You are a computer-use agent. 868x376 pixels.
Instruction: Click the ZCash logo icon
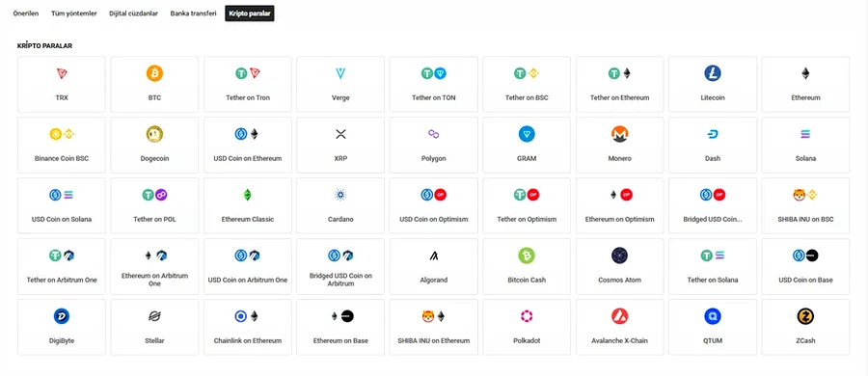coord(805,317)
